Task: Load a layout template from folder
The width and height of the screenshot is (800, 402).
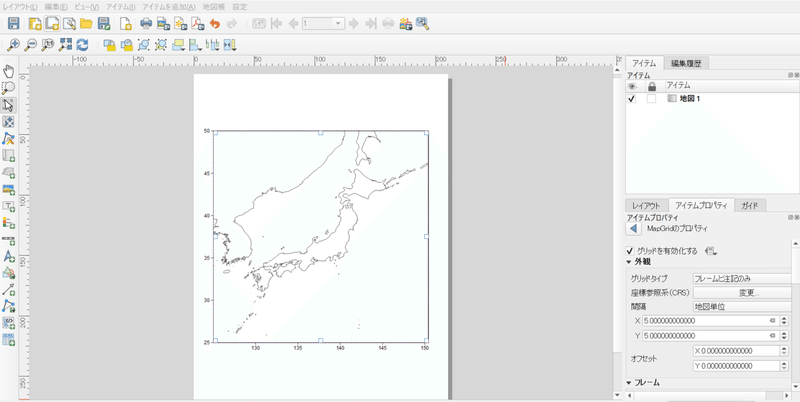Action: [x=86, y=23]
